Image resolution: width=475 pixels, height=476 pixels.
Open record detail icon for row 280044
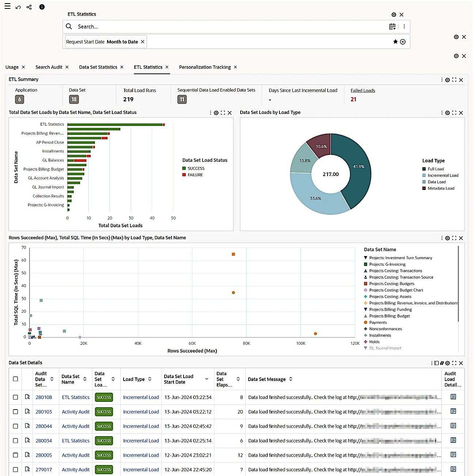coord(27,426)
